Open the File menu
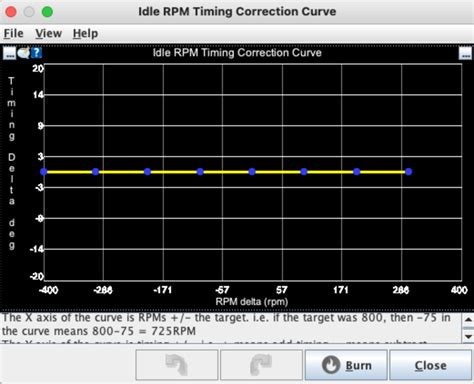Screen dimensions: 474x384 pos(14,33)
